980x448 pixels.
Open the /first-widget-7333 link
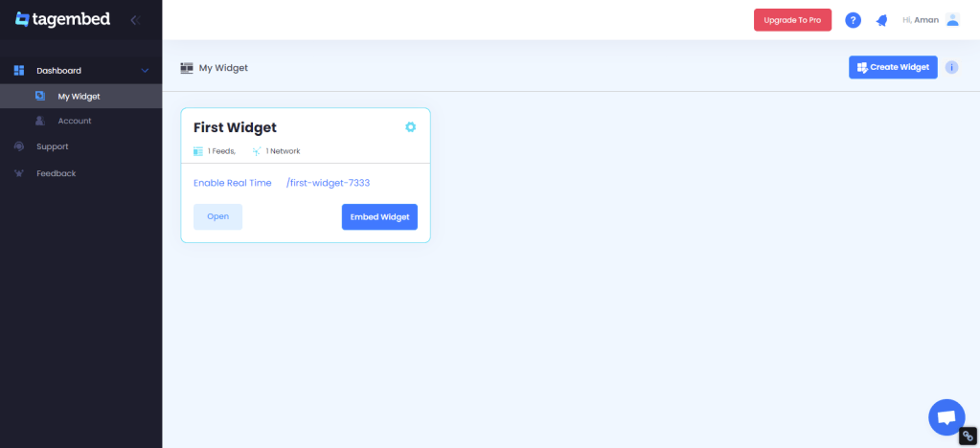click(328, 183)
